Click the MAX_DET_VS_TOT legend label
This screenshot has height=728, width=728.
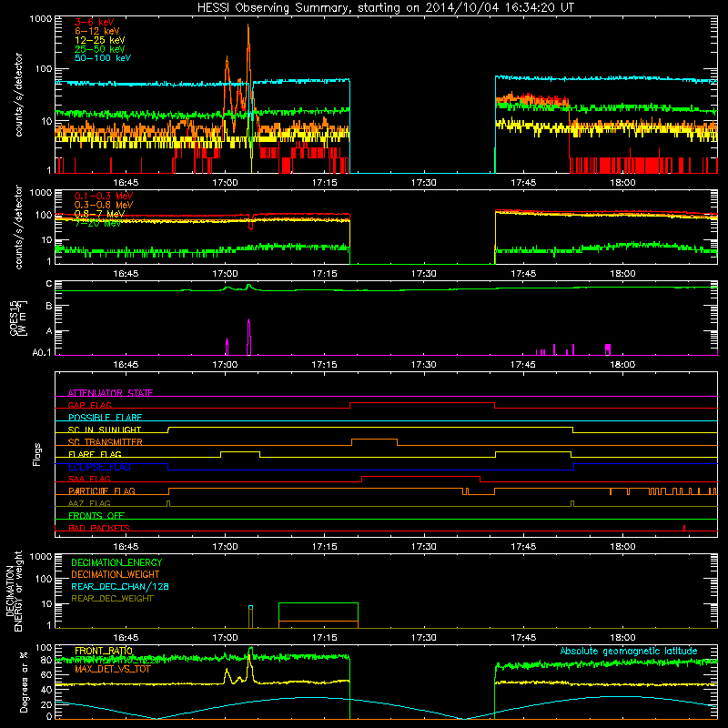[113, 669]
